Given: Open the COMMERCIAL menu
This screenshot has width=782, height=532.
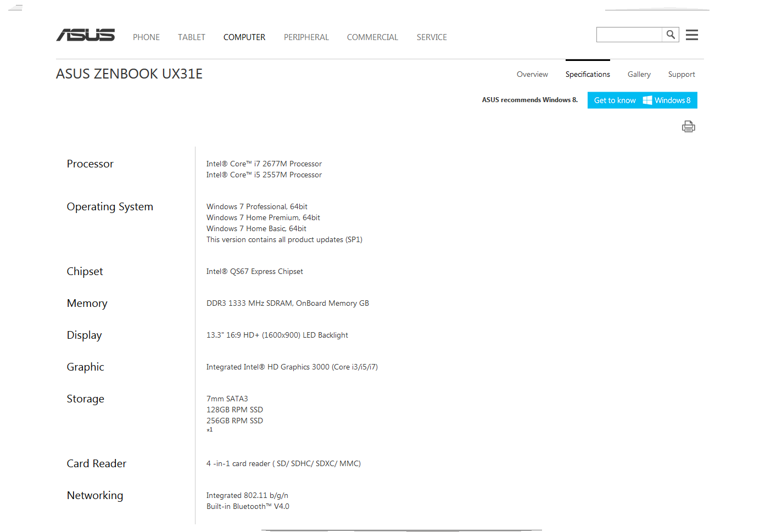Looking at the screenshot, I should tap(372, 37).
